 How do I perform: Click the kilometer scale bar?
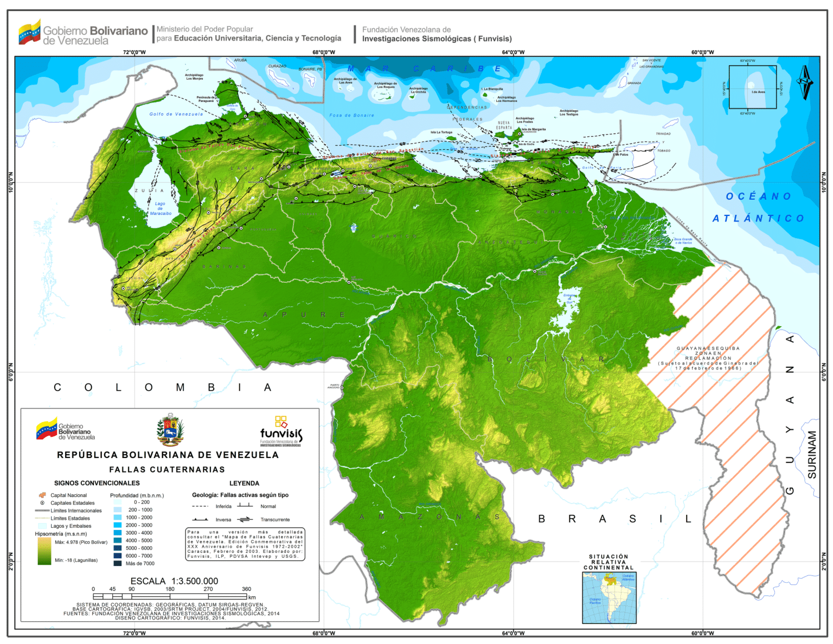click(170, 596)
